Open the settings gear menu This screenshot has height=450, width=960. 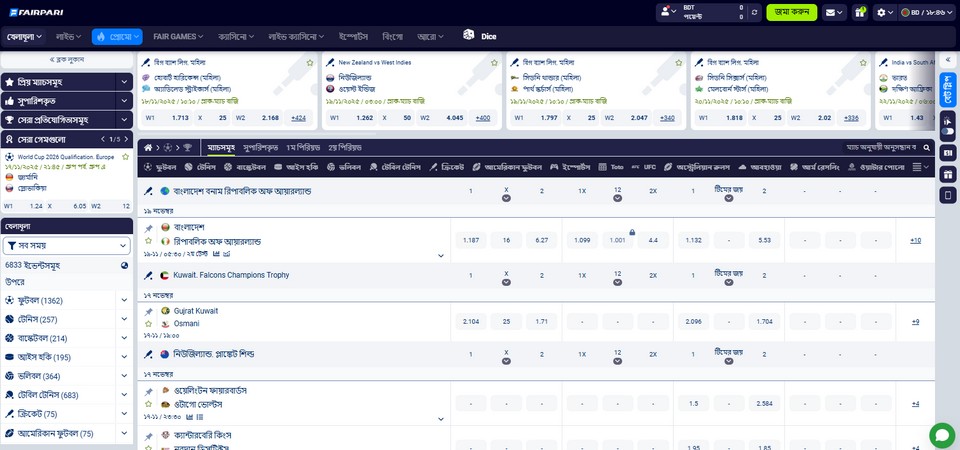click(883, 12)
